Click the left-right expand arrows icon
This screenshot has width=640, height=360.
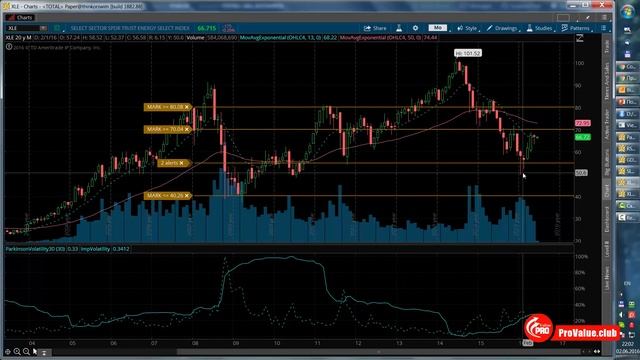coord(597,351)
